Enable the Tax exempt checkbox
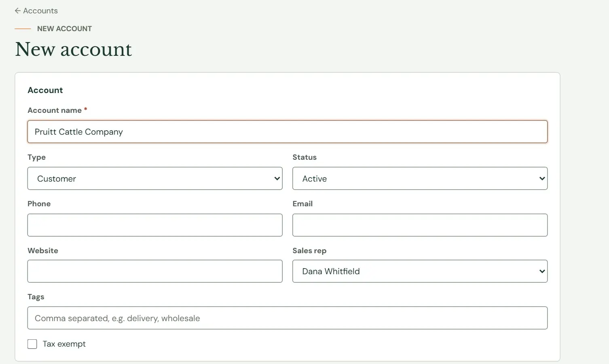The height and width of the screenshot is (364, 609). pyautogui.click(x=32, y=344)
